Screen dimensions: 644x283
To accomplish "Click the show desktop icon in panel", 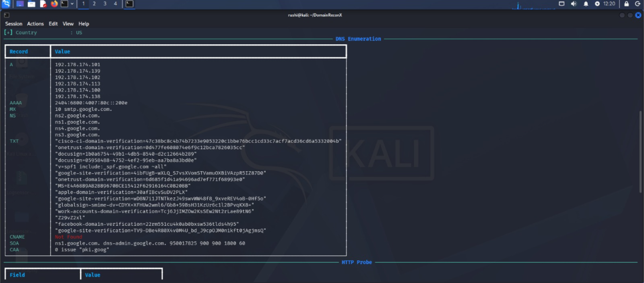I will (20, 4).
